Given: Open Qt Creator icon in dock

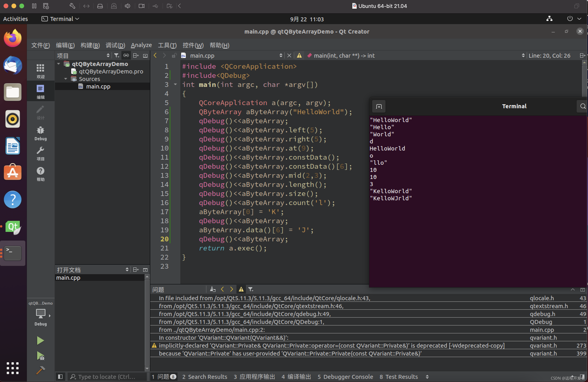Looking at the screenshot, I should click(13, 227).
